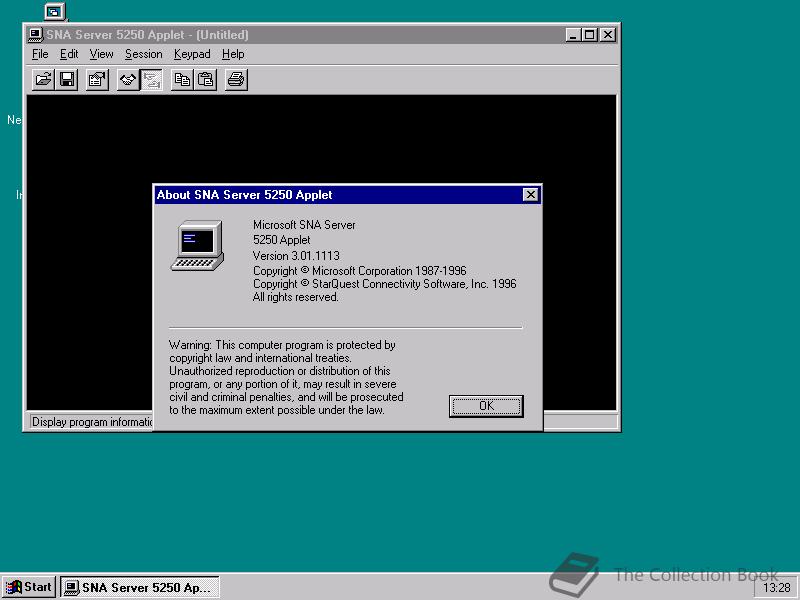Click the StarQuest Connectivity Software copyright line
The width and height of the screenshot is (800, 600).
[385, 284]
